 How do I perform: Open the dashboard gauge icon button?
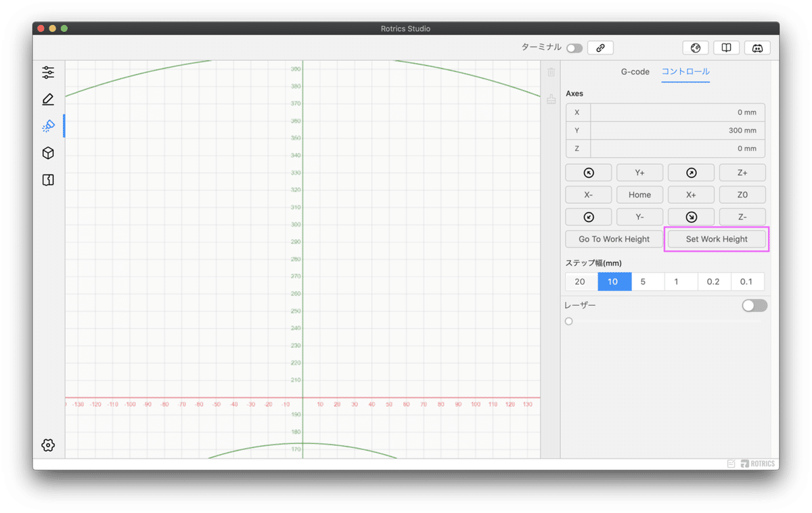[x=695, y=48]
